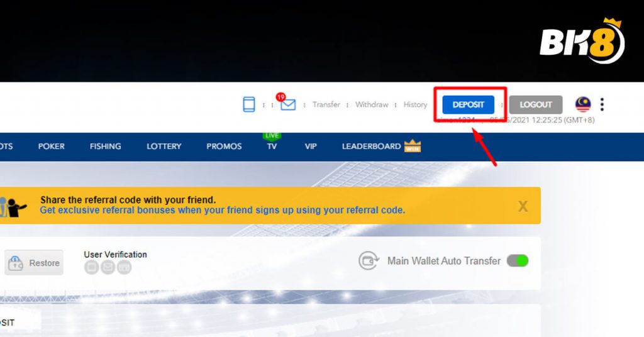Open the Transfer link
The width and height of the screenshot is (644, 337).
point(326,104)
